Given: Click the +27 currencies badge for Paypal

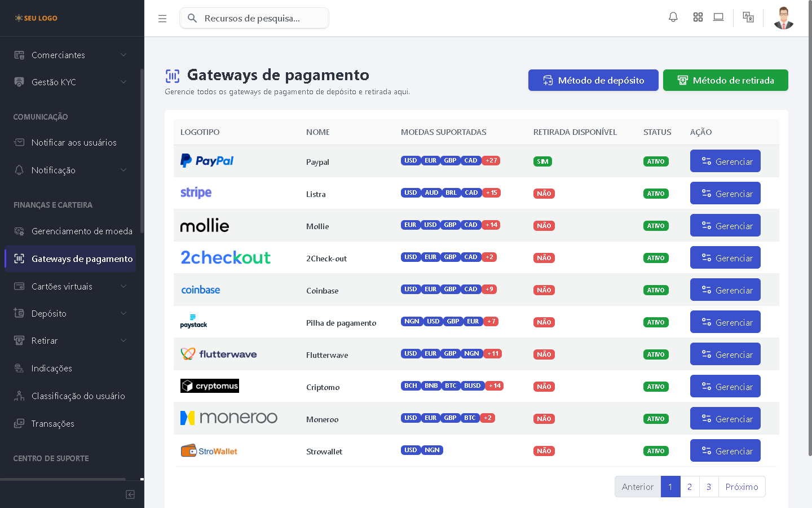Looking at the screenshot, I should tap(491, 161).
